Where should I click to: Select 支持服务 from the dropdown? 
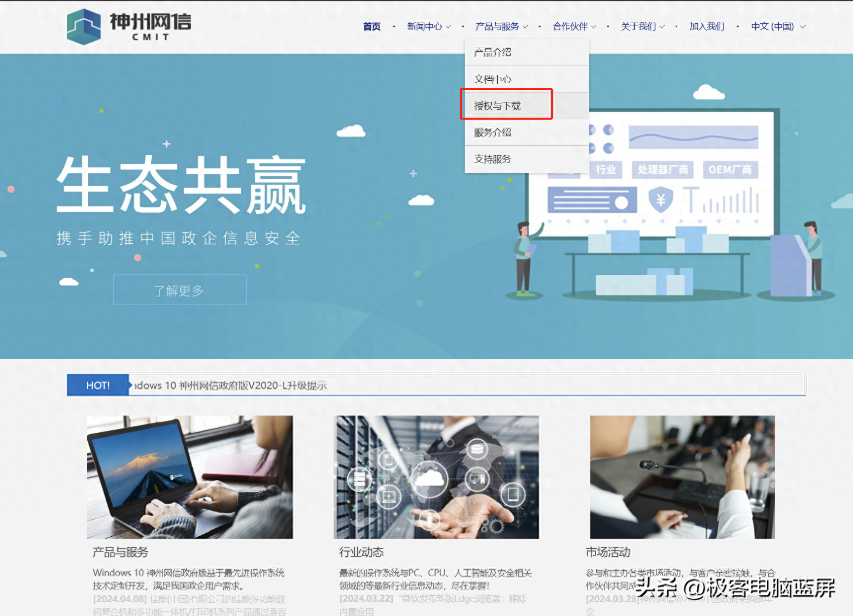click(526, 159)
